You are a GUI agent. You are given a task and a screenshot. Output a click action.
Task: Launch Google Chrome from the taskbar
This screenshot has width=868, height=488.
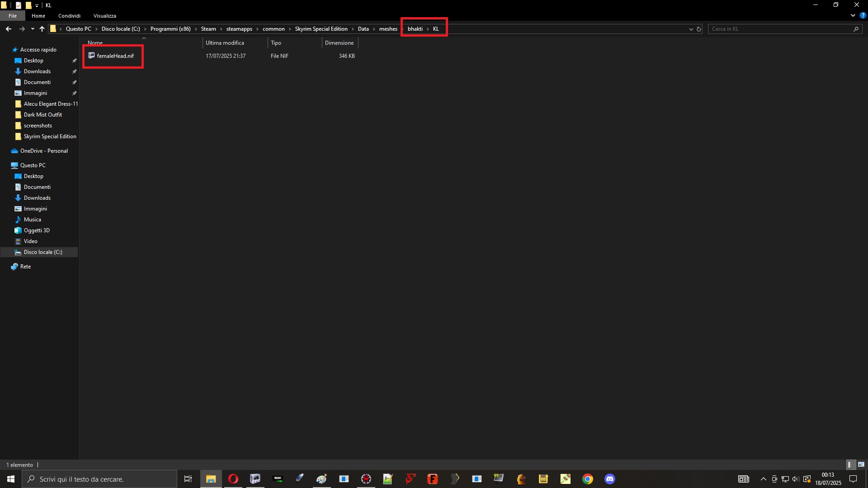tap(588, 479)
